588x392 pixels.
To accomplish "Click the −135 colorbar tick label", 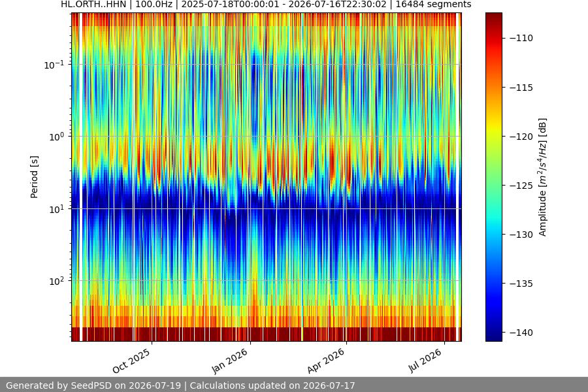I will pyautogui.click(x=521, y=284).
